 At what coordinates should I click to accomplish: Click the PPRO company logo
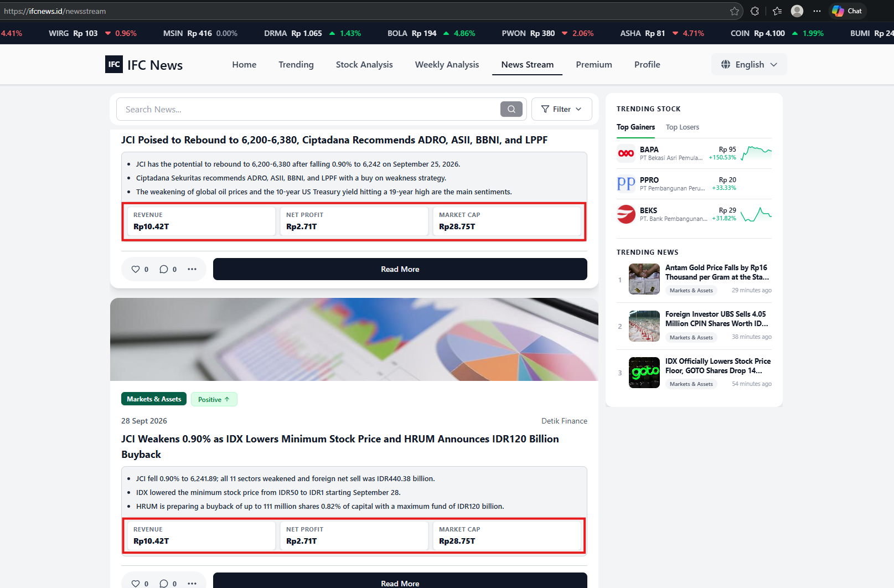point(626,184)
